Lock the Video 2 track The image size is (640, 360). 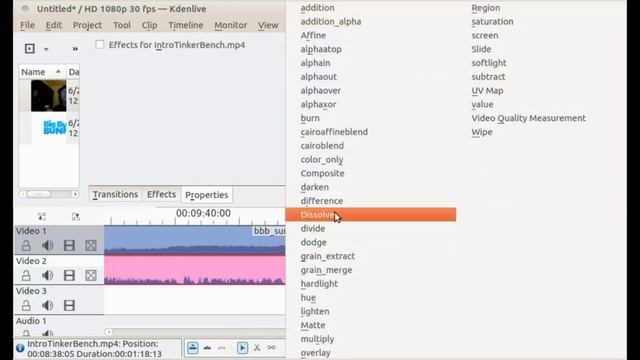(x=26, y=276)
